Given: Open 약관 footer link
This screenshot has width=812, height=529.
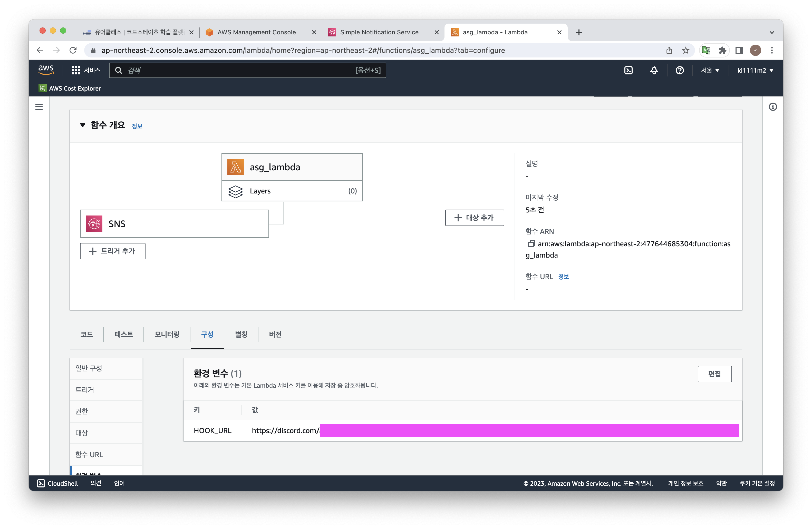Looking at the screenshot, I should [x=721, y=483].
